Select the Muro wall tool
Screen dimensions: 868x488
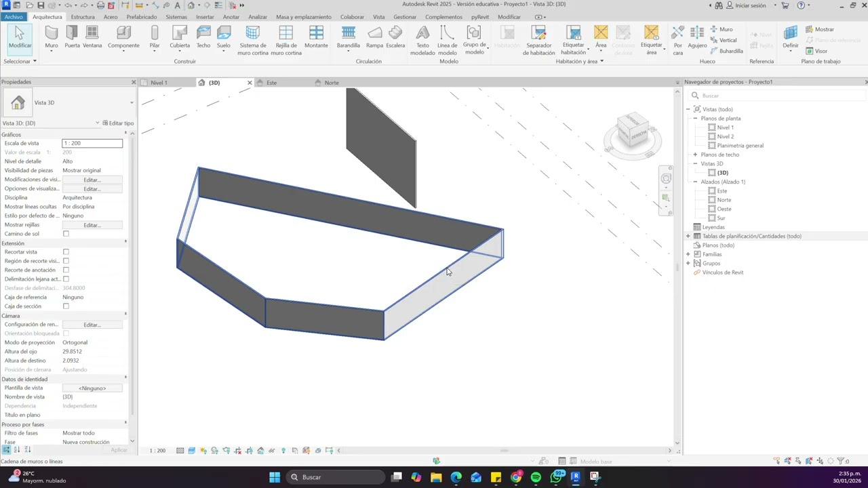click(52, 37)
